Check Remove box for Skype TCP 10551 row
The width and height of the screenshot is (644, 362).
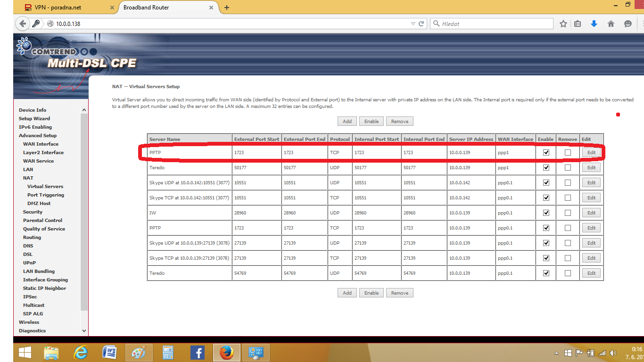pos(568,198)
